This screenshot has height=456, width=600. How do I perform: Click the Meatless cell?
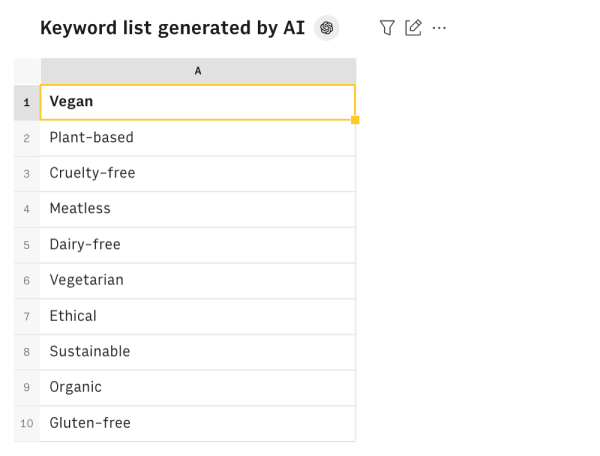point(197,209)
